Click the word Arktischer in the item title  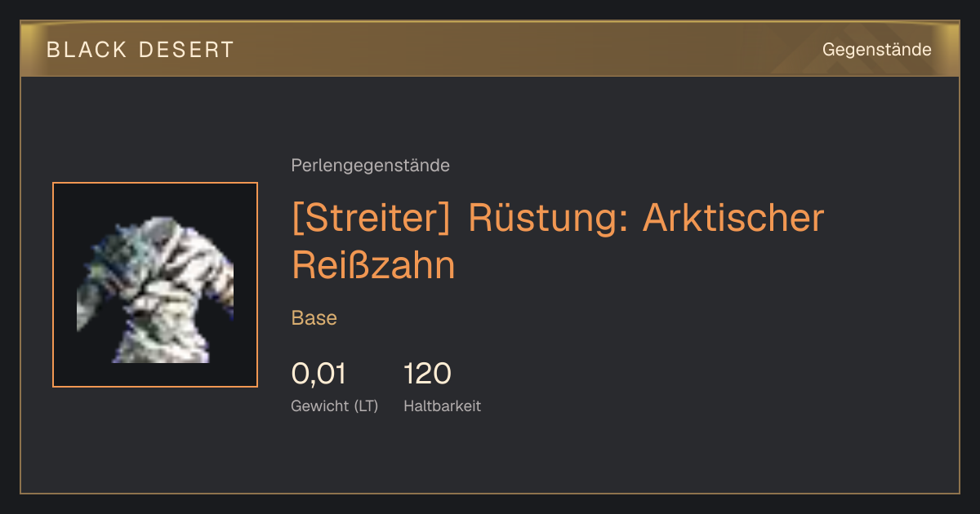(x=733, y=219)
